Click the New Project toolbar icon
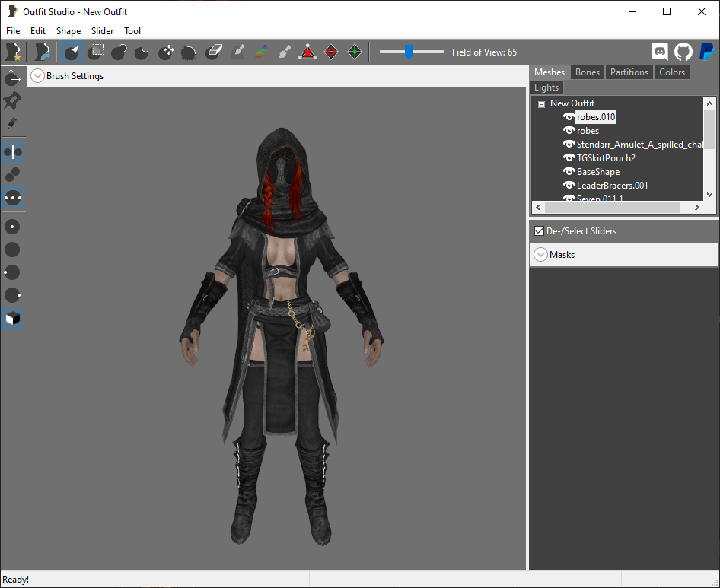Viewport: 720px width, 588px height. (x=13, y=52)
